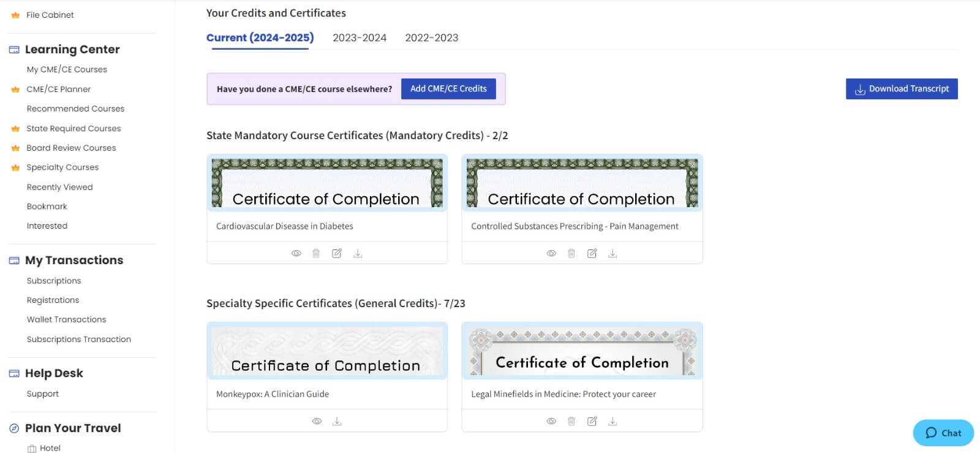Click the Add CME/CE Credits button
Viewport: 980px width, 453px height.
448,89
